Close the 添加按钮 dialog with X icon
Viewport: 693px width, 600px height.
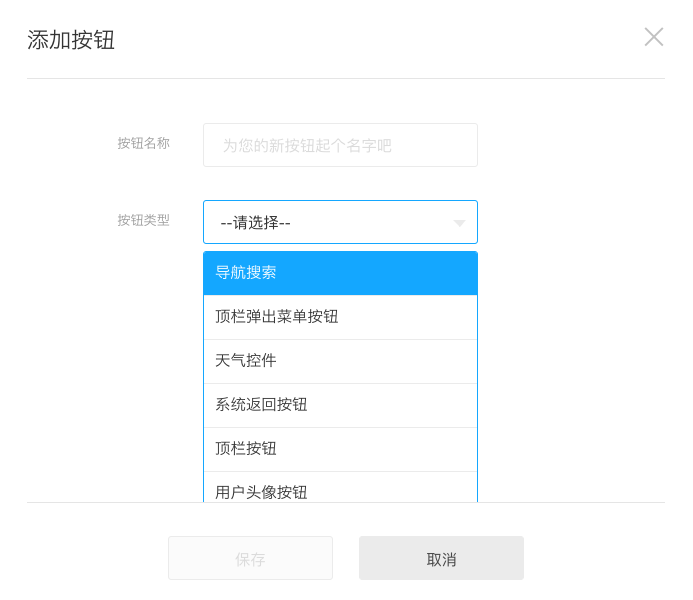[654, 37]
